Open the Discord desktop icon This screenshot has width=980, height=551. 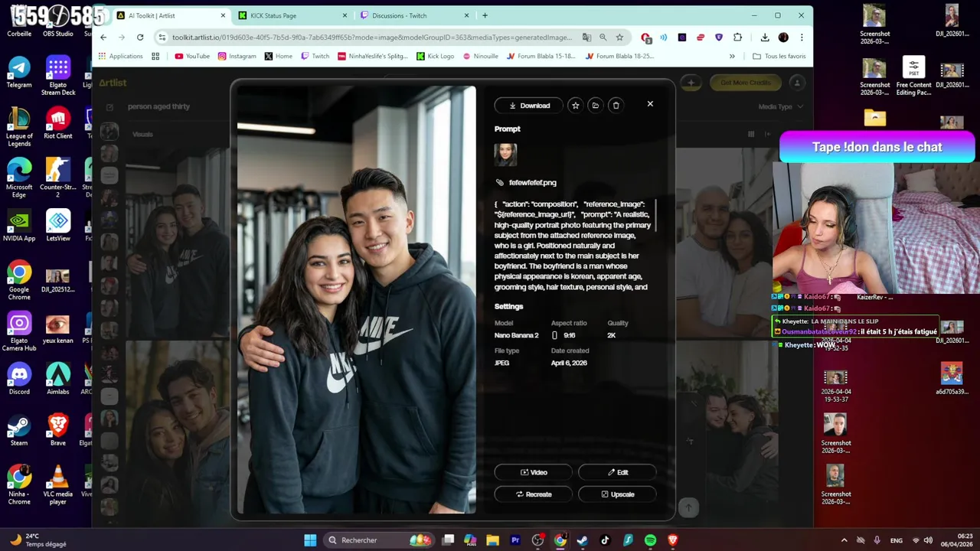19,380
